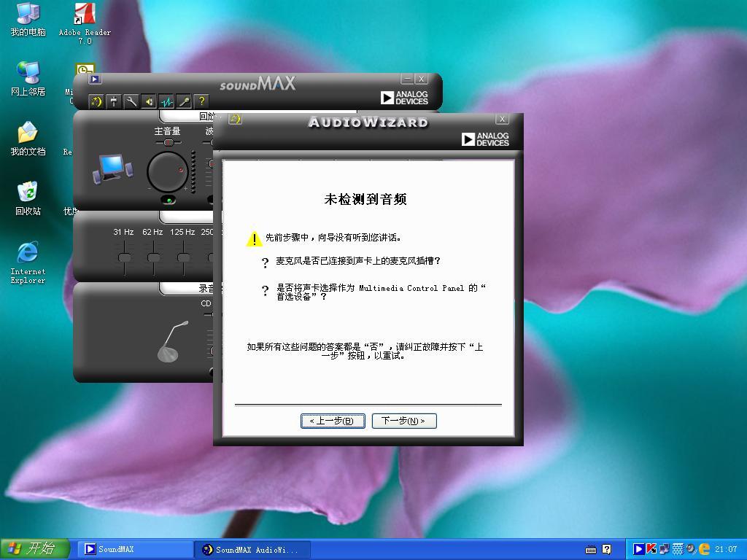Click the SoundMAX title-bar system menu icon
Screen dimensions: 747x560
tap(95, 79)
